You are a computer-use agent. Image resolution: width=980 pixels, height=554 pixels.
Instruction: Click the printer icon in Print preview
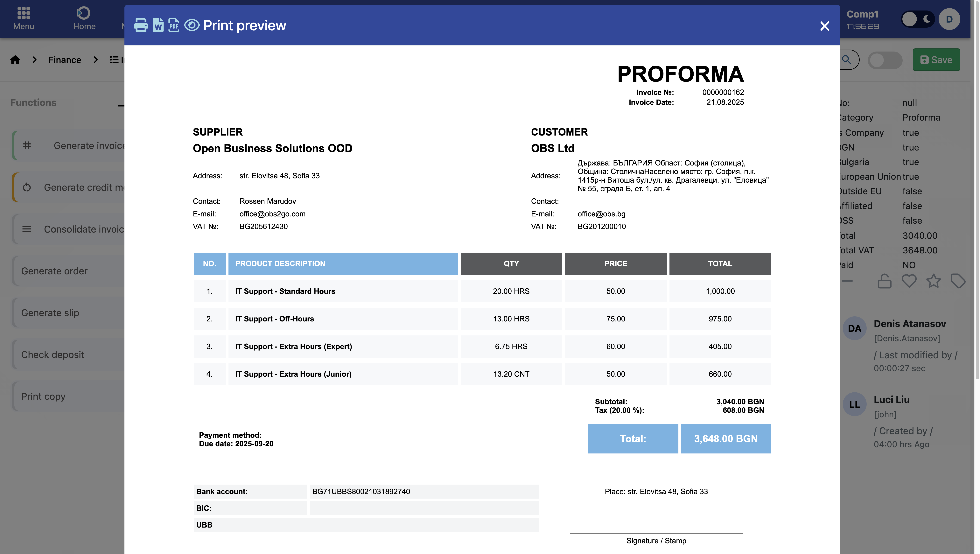click(141, 25)
